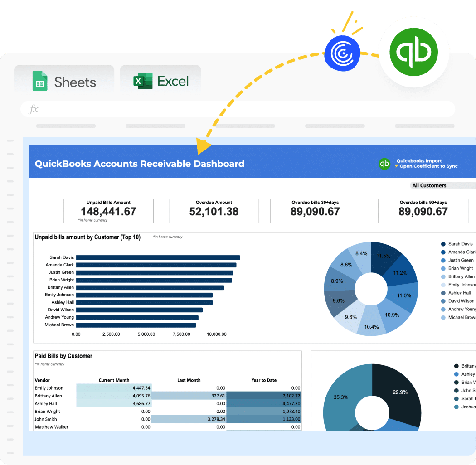Click the Emily Johnson legend color dot
The width and height of the screenshot is (476, 465).
click(443, 285)
